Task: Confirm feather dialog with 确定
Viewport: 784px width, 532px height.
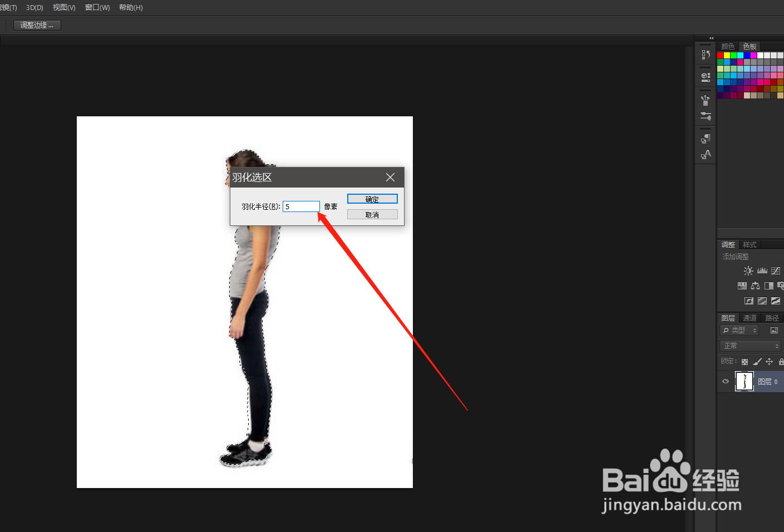Action: 372,199
